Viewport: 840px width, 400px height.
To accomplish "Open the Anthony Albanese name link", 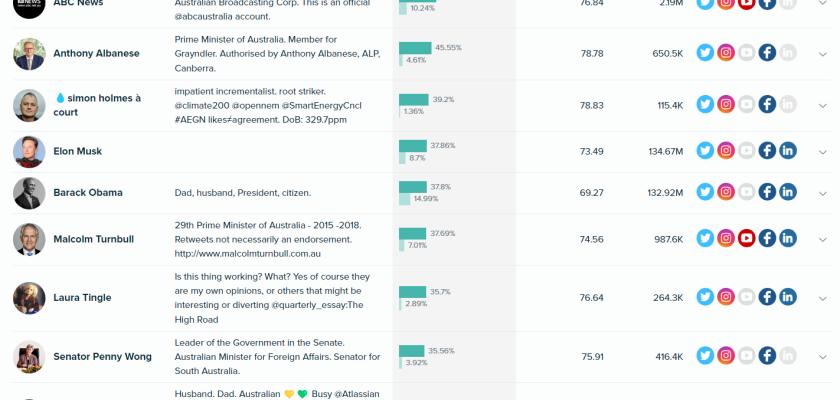I will point(96,53).
